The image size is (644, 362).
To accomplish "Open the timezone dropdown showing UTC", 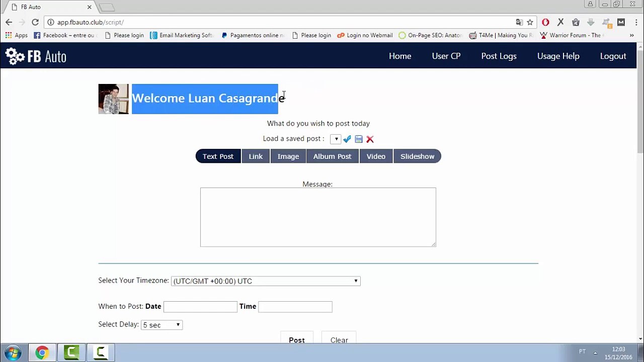I will tap(266, 281).
